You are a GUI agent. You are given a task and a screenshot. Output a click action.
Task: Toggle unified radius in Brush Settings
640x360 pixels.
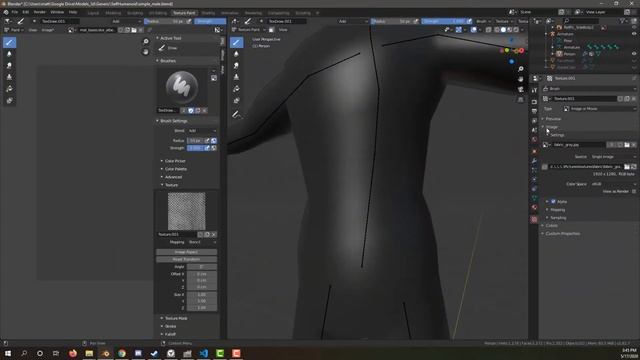click(214, 140)
